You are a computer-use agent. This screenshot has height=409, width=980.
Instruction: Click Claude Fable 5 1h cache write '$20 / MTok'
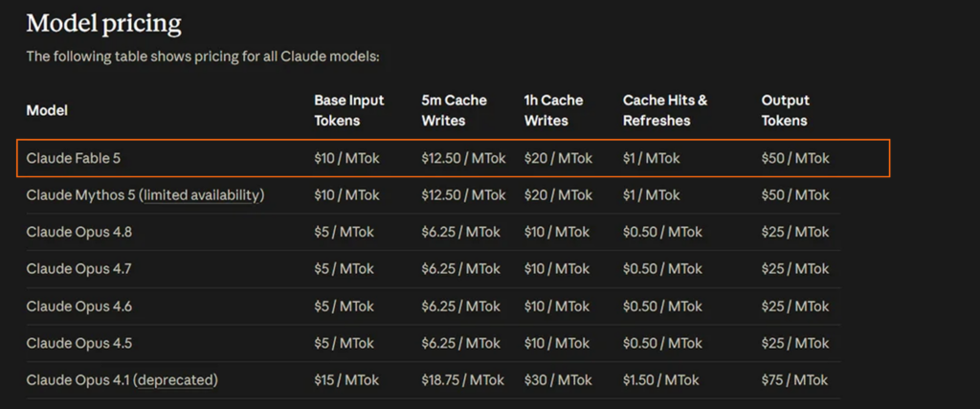[558, 158]
